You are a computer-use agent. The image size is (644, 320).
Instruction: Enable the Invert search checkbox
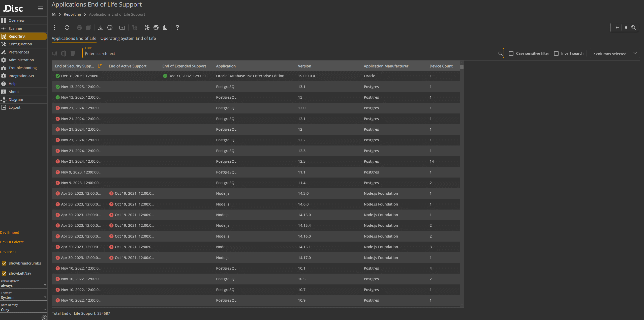click(x=556, y=53)
